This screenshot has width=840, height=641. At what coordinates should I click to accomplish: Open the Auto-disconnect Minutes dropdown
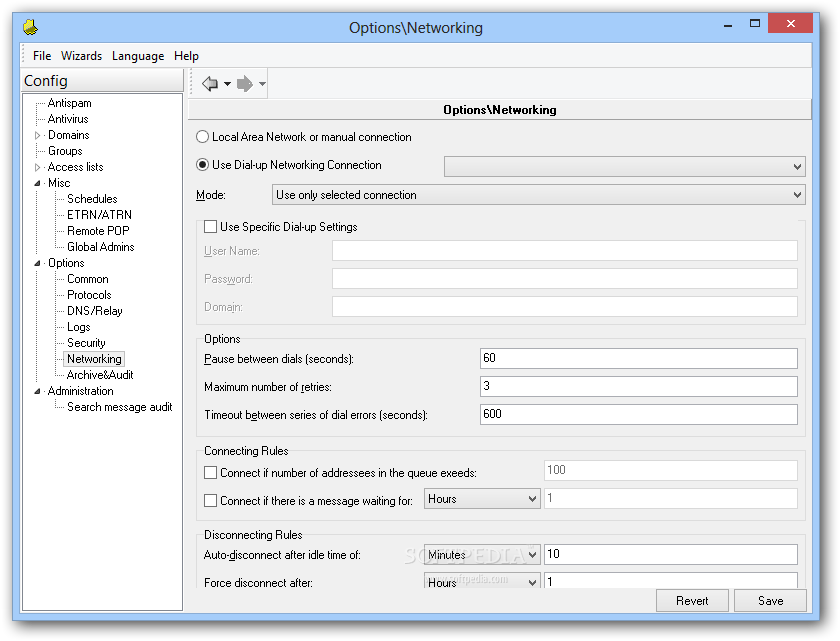pos(482,555)
